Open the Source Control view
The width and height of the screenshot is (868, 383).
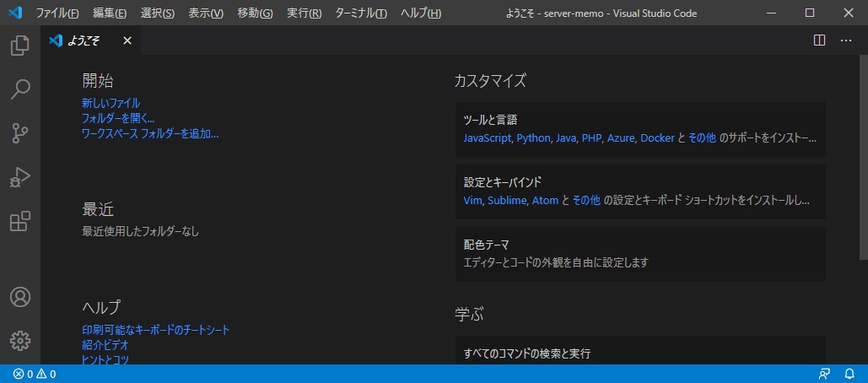(x=20, y=133)
